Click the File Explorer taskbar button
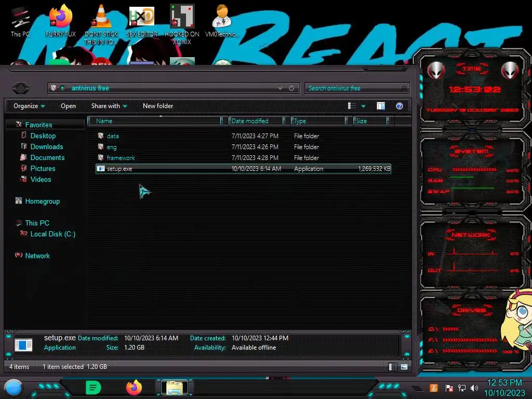 175,388
